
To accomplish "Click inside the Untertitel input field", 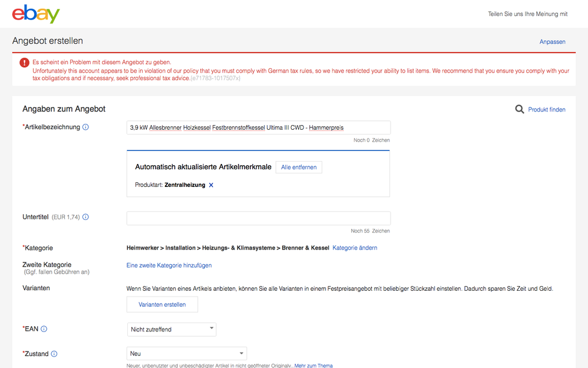I will pos(258,218).
